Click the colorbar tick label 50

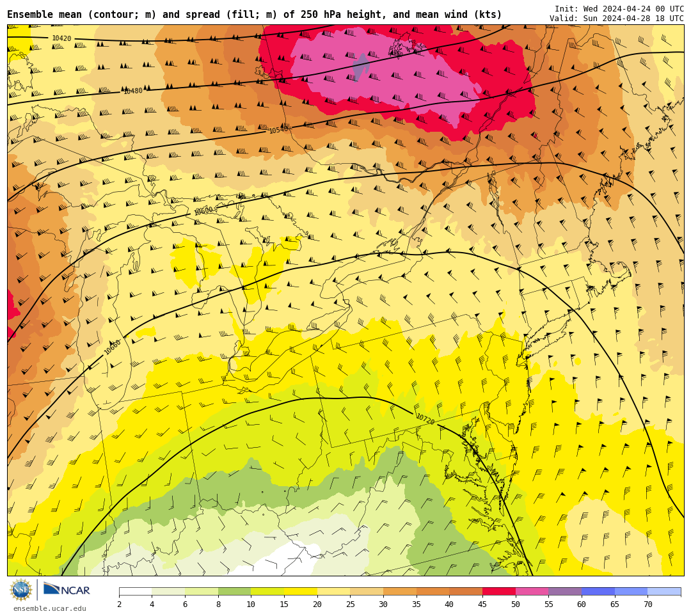point(516,604)
